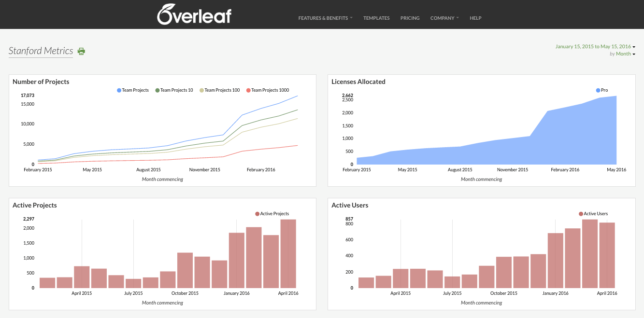This screenshot has height=318, width=644.
Task: Click the July 2015 label in Active Projects
Action: click(x=133, y=293)
